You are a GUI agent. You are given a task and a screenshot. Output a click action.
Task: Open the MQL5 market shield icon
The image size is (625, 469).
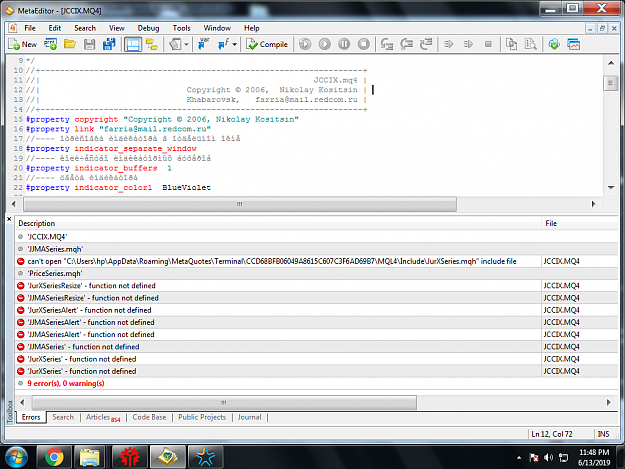(x=554, y=44)
